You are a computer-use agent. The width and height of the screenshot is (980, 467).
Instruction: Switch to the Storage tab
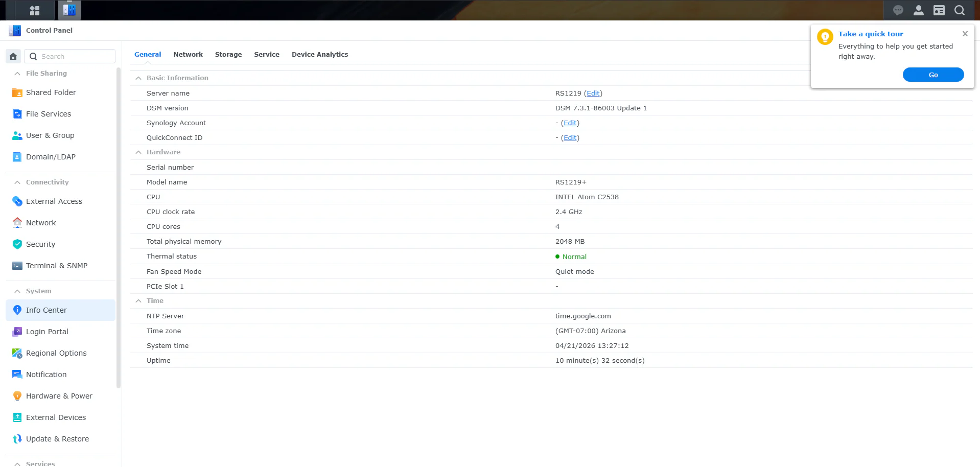pos(228,54)
